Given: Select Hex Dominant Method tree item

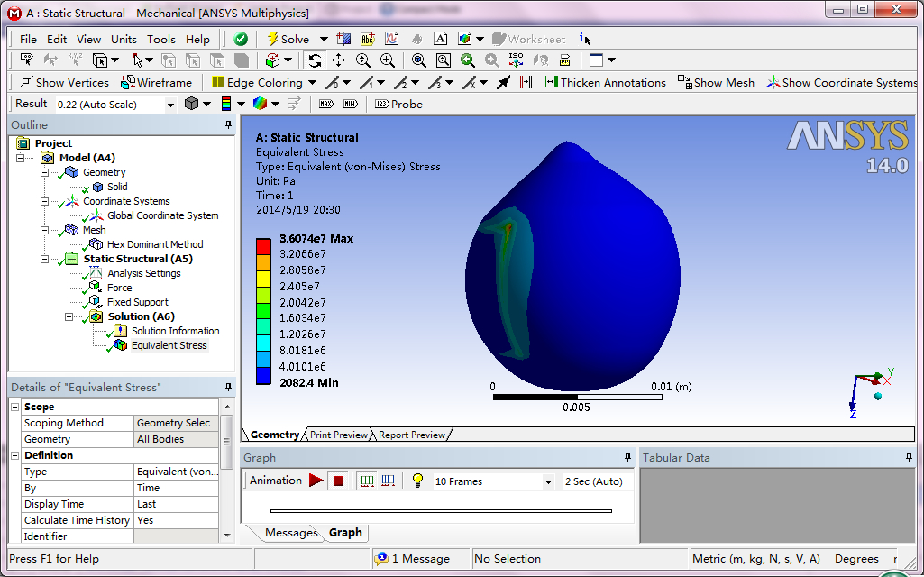Looking at the screenshot, I should [x=155, y=244].
